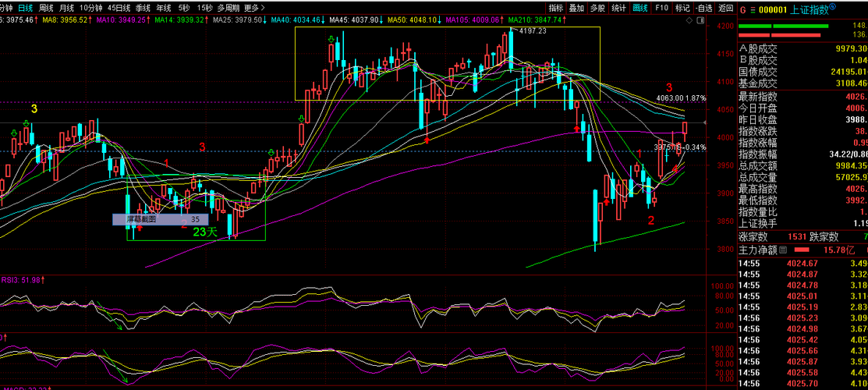Click the RSI3 indicator label
868x390 pixels.
[x=22, y=280]
